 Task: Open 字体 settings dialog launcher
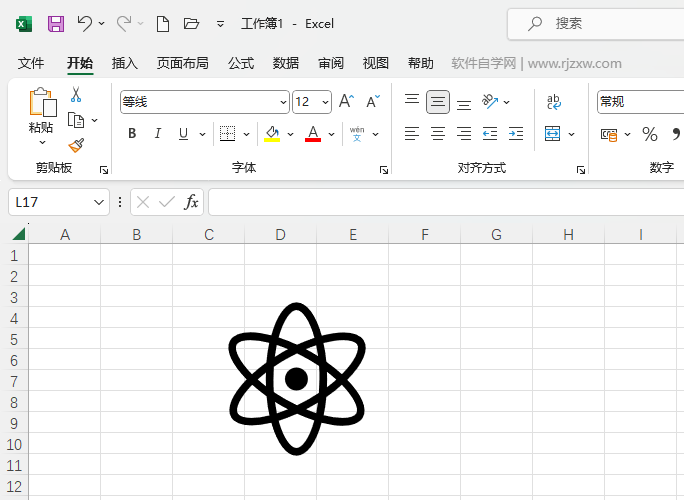click(384, 170)
